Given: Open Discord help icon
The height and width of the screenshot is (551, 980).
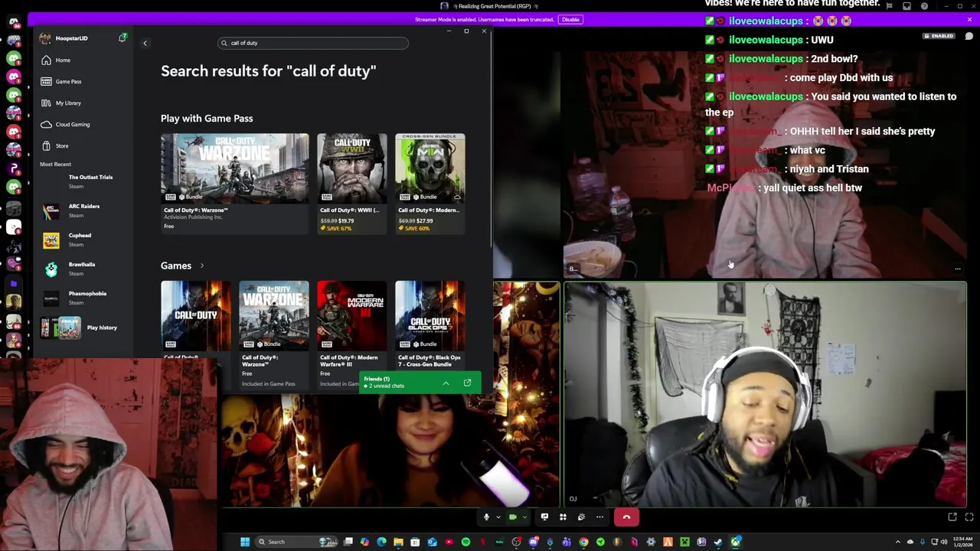Looking at the screenshot, I should coord(924,6).
